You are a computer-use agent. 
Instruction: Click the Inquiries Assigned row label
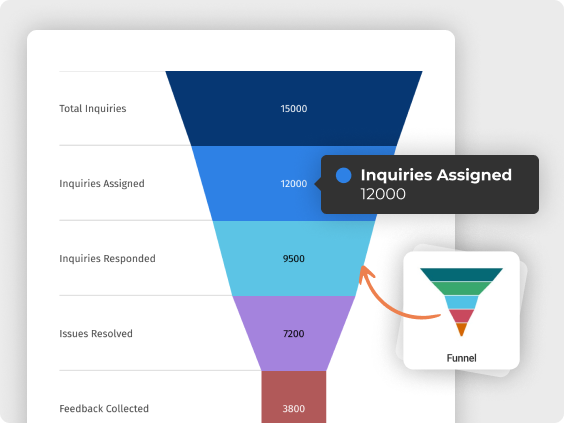(x=102, y=183)
